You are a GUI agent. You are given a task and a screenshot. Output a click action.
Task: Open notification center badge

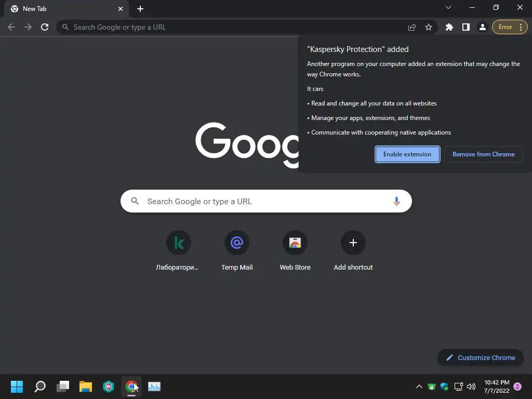coord(517,387)
